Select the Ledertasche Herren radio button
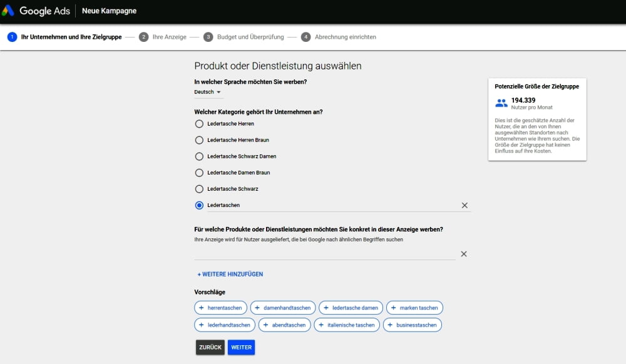Screen dimensions: 626x364 [199, 124]
